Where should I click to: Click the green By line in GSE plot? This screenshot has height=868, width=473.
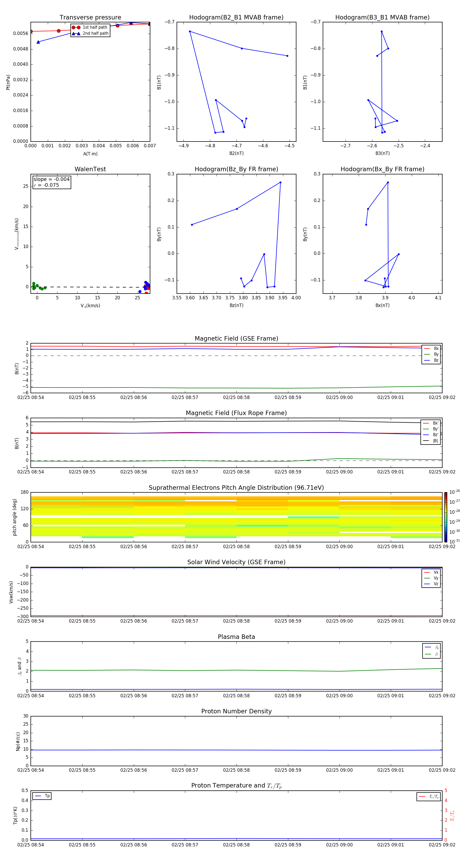[236, 388]
